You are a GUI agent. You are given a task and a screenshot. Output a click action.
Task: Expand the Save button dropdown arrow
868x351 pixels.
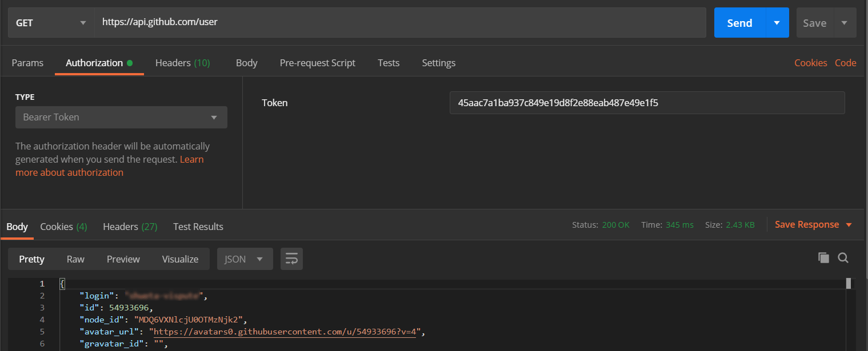(844, 23)
